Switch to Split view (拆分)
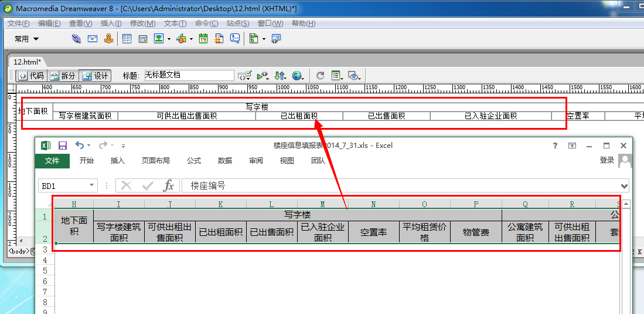Image resolution: width=644 pixels, height=314 pixels. pos(63,76)
